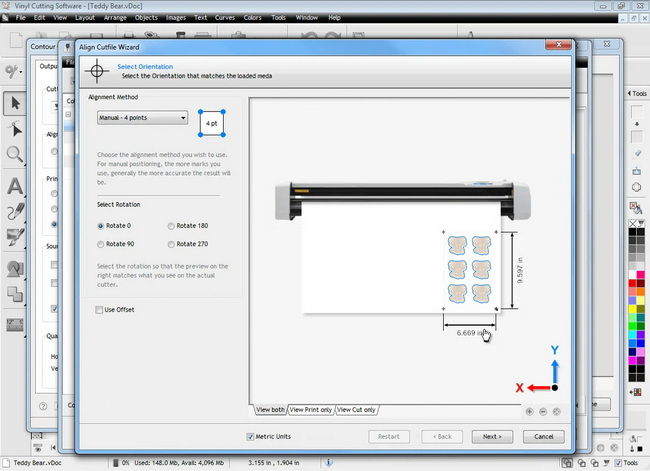Switch to View Cut only tab
This screenshot has width=650, height=471.
click(x=357, y=410)
